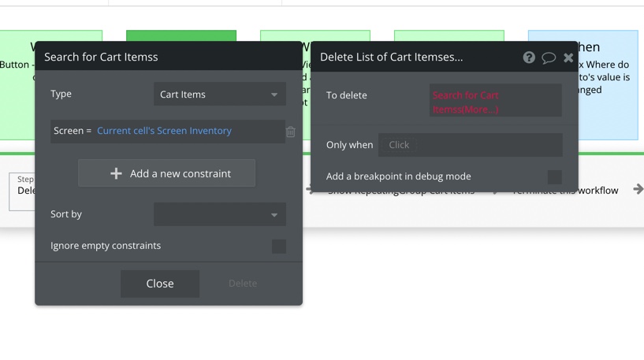The width and height of the screenshot is (644, 360).
Task: Click the greyed Delete button in search dialog
Action: (243, 284)
